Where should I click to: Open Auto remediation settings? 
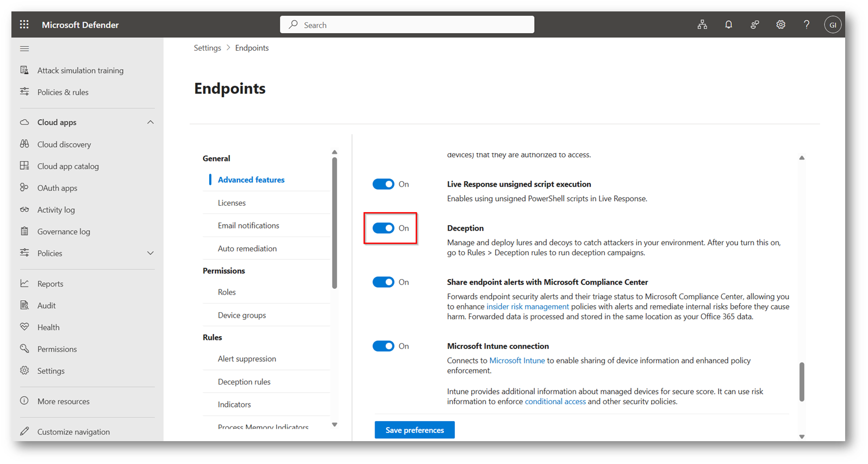247,249
